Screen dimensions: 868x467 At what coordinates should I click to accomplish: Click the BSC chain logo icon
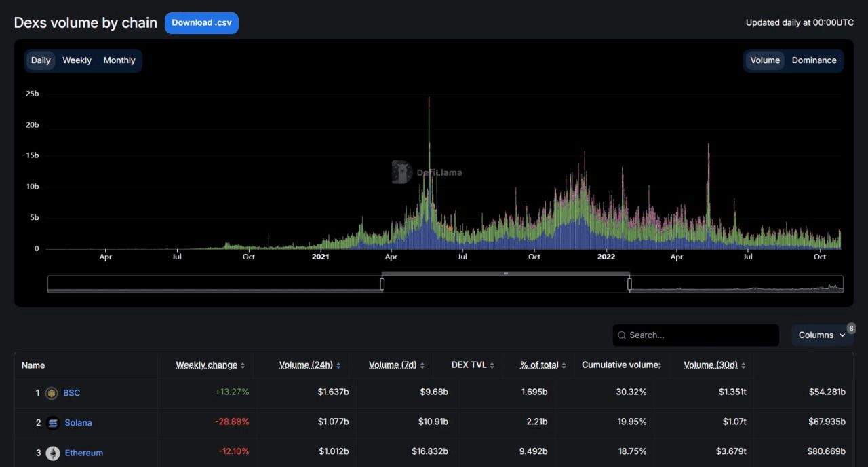pos(52,393)
